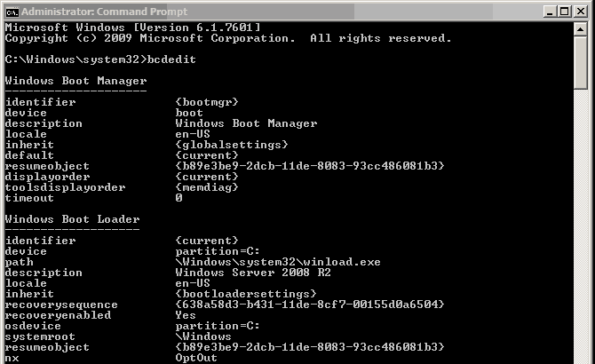Click the Windows Server 2008 R2 description
595x364 pixels.
253,273
